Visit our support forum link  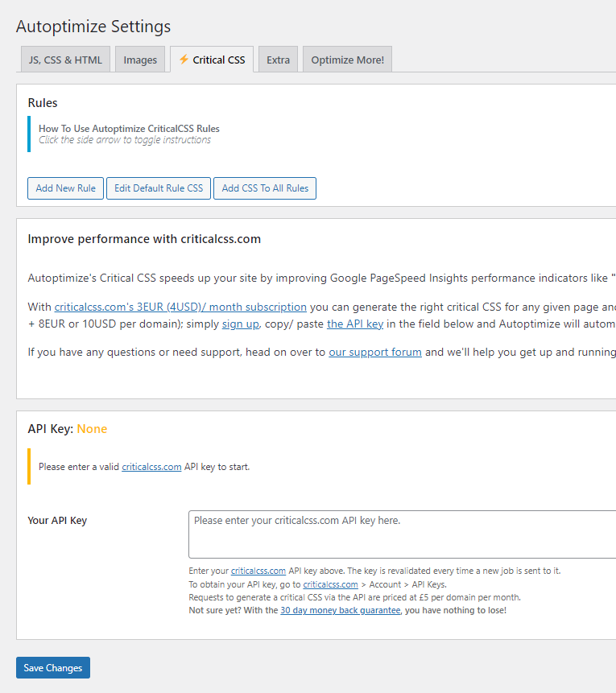375,353
